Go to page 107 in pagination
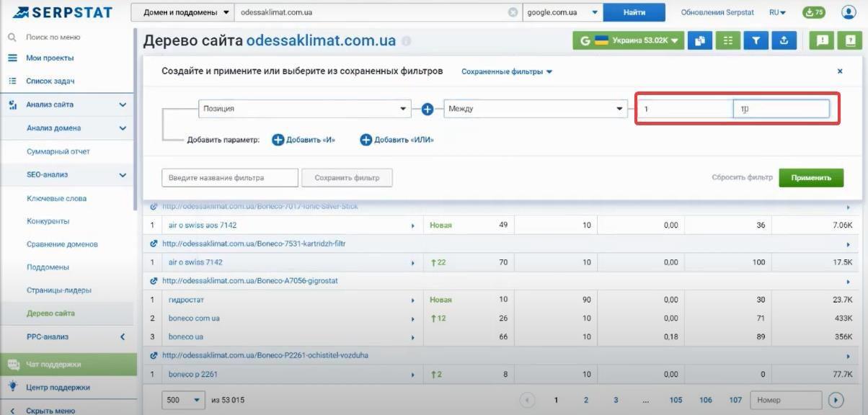This screenshot has height=415, width=868. point(735,400)
